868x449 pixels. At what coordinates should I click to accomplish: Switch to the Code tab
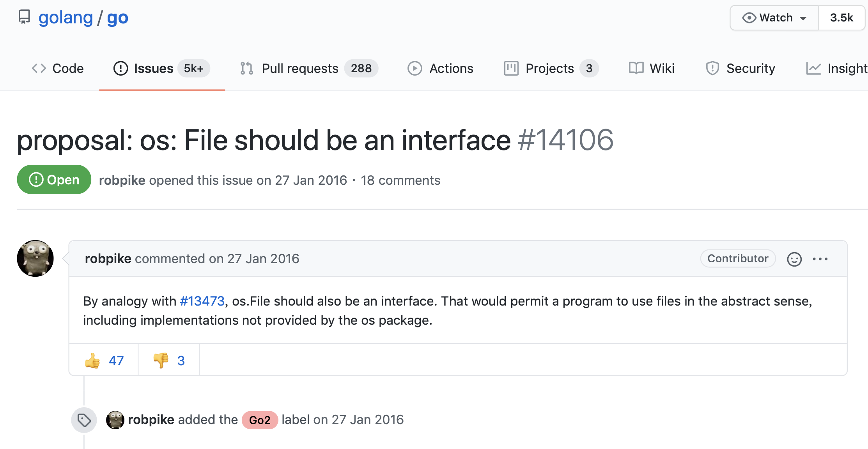58,69
